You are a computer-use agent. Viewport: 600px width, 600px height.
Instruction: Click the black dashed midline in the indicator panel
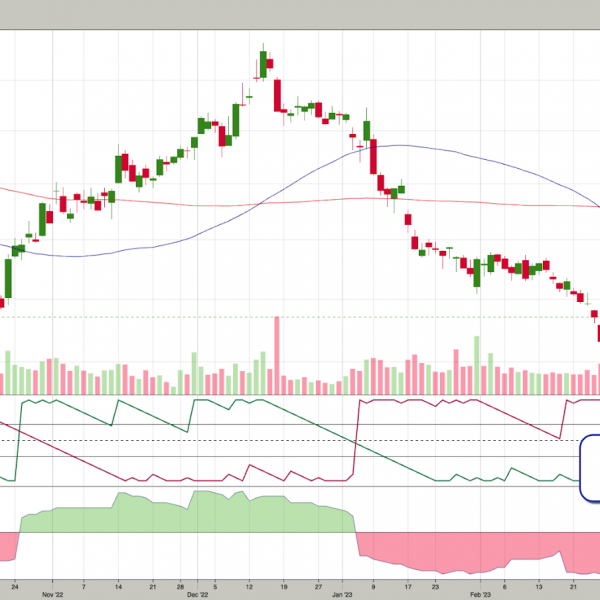point(291,440)
